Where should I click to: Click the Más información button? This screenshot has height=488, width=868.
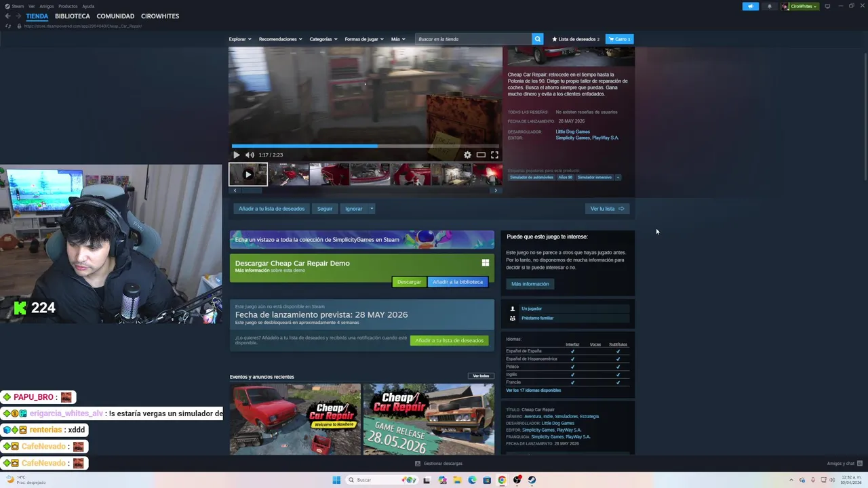click(x=530, y=284)
